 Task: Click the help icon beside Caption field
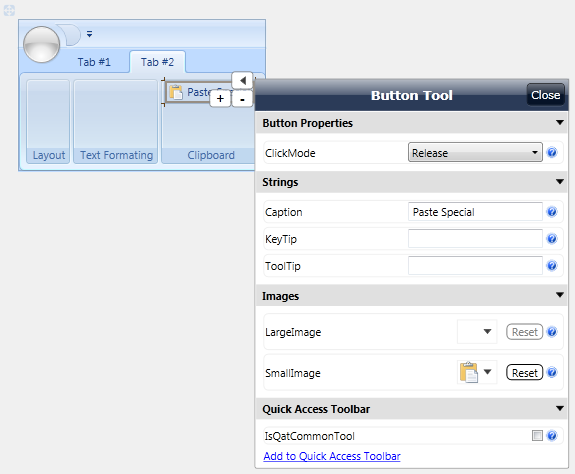[552, 212]
